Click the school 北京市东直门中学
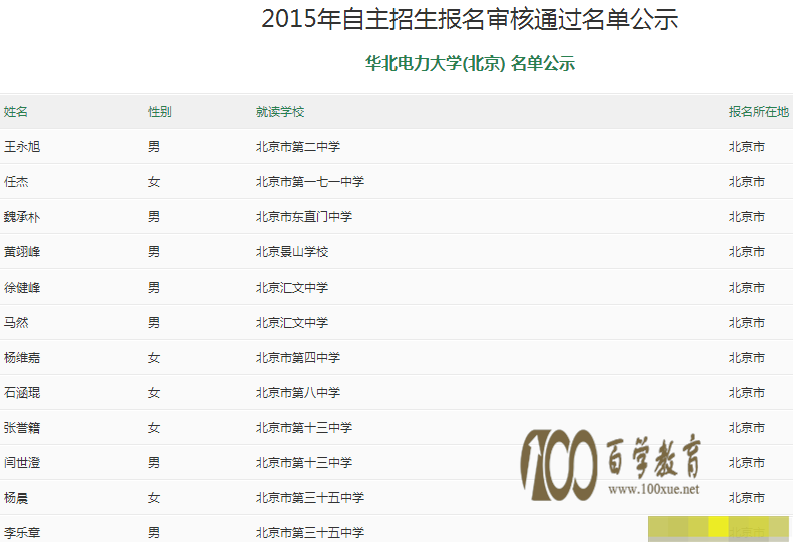 click(303, 217)
